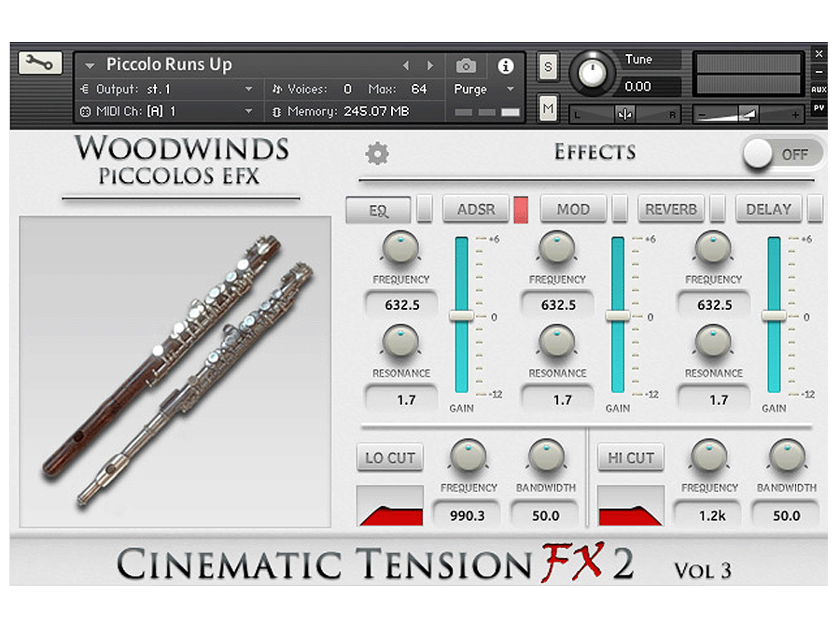Select the DELAY tab
Image resolution: width=840 pixels, height=627 pixels.
(x=768, y=209)
